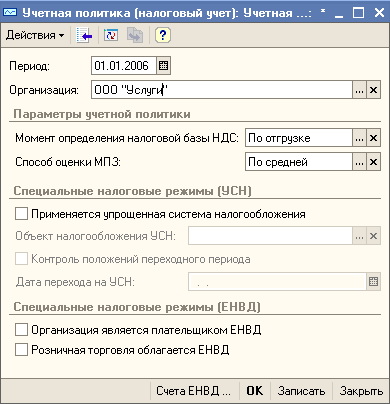Click the Дата перехода на УСН field

(278, 282)
